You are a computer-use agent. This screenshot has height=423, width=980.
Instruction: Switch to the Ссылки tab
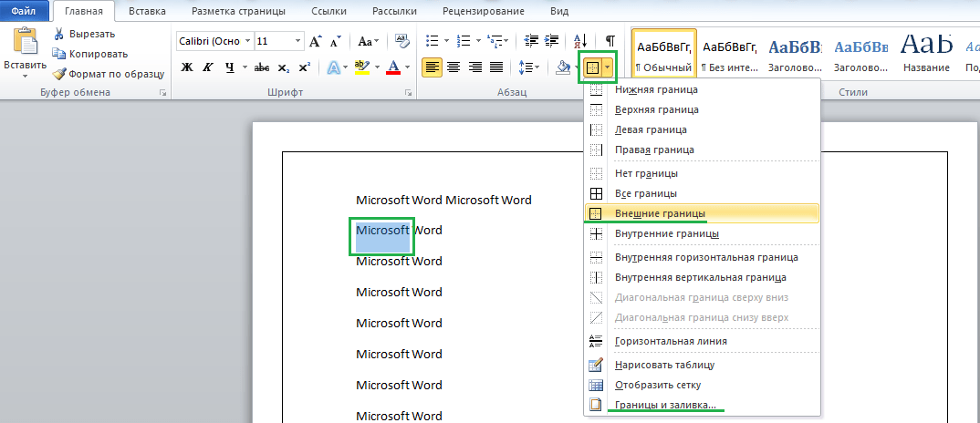tap(328, 11)
